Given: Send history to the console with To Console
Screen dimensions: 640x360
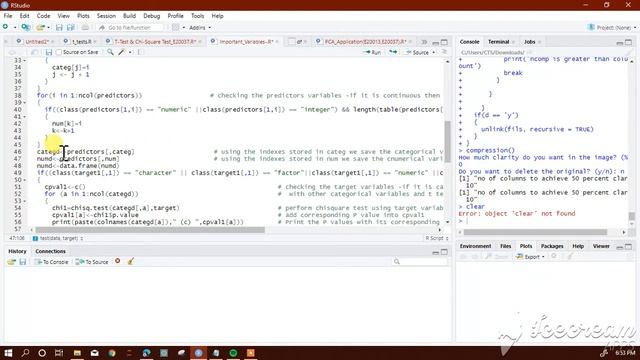Looking at the screenshot, I should point(51,262).
